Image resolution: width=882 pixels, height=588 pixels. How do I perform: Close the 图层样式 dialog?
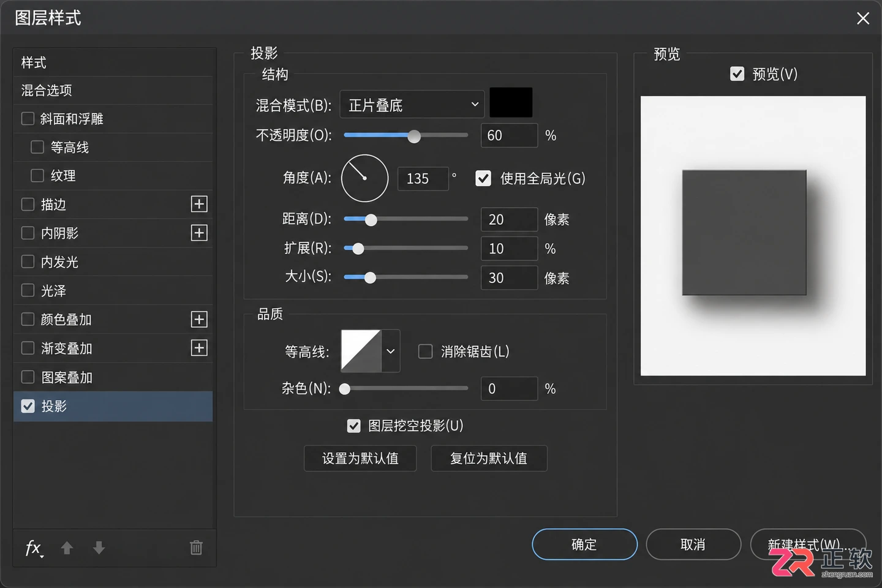(862, 18)
